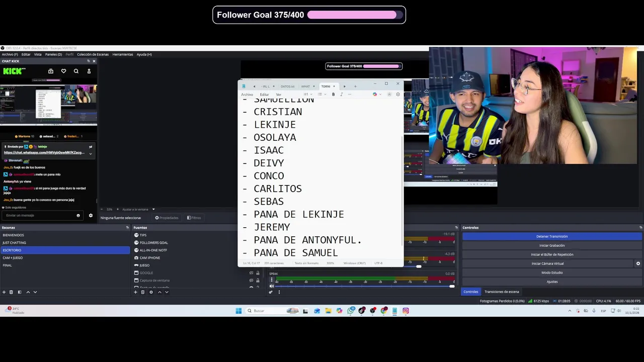Toggle lock on GOOGLE source
The width and height of the screenshot is (644, 362).
(x=258, y=273)
